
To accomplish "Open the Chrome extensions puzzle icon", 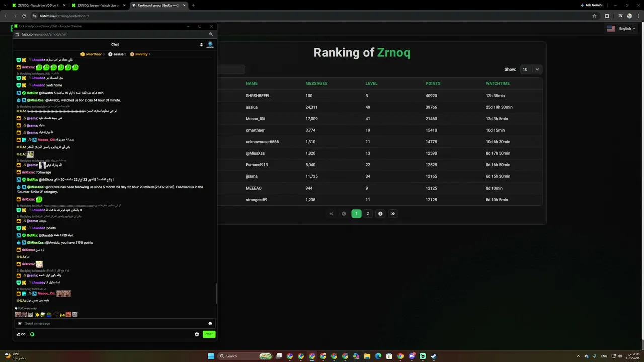I will (607, 16).
